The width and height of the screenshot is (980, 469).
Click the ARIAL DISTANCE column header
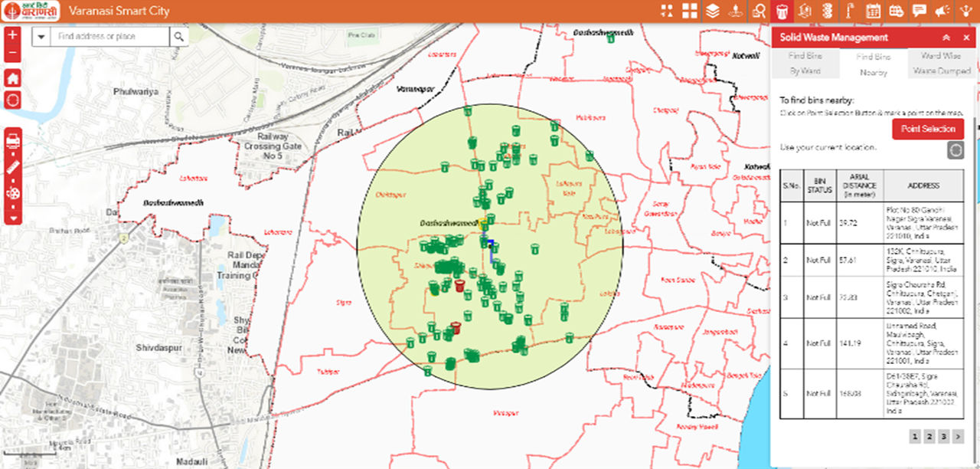pyautogui.click(x=859, y=185)
